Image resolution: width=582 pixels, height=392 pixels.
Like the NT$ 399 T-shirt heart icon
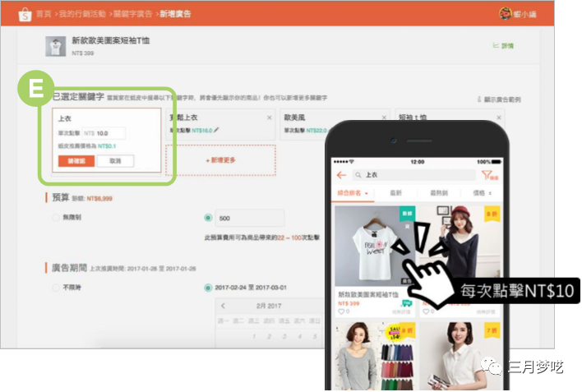tap(341, 311)
